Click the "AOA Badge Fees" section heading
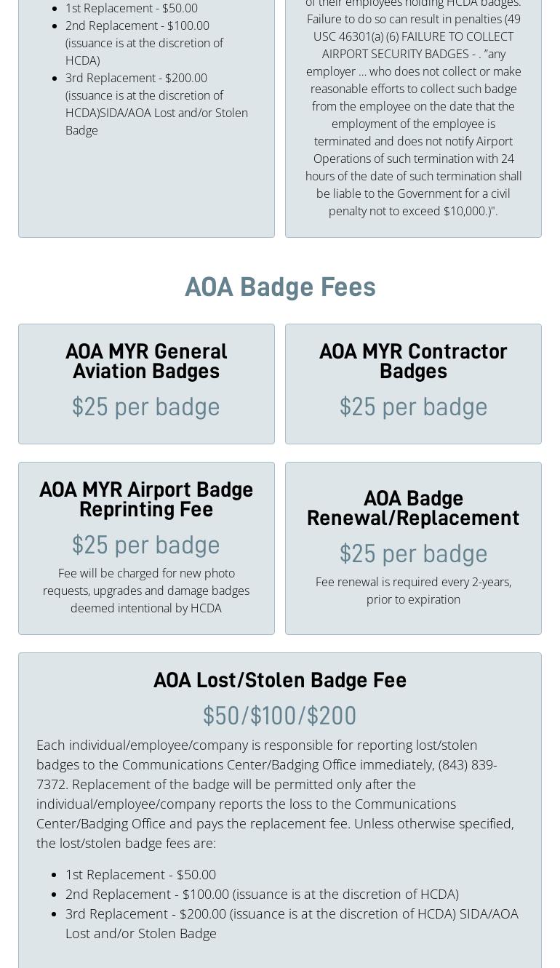Viewport: 560px width, 968px height. click(280, 287)
